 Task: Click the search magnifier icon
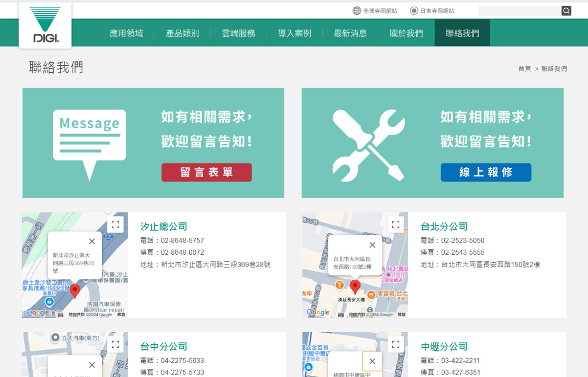(x=566, y=11)
